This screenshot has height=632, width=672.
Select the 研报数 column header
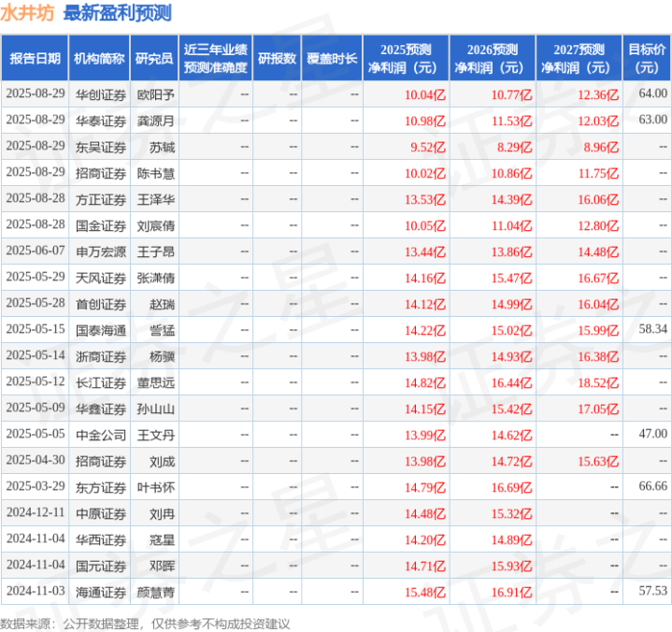(277, 58)
